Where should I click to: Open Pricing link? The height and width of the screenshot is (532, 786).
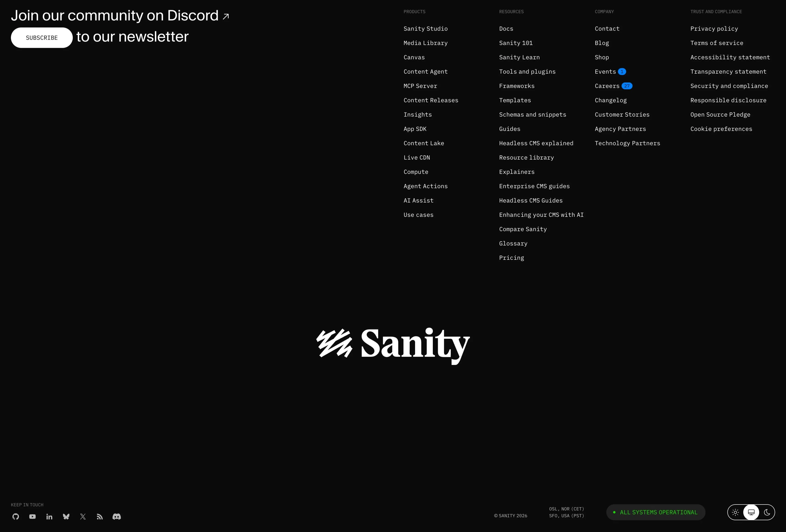coord(511,258)
